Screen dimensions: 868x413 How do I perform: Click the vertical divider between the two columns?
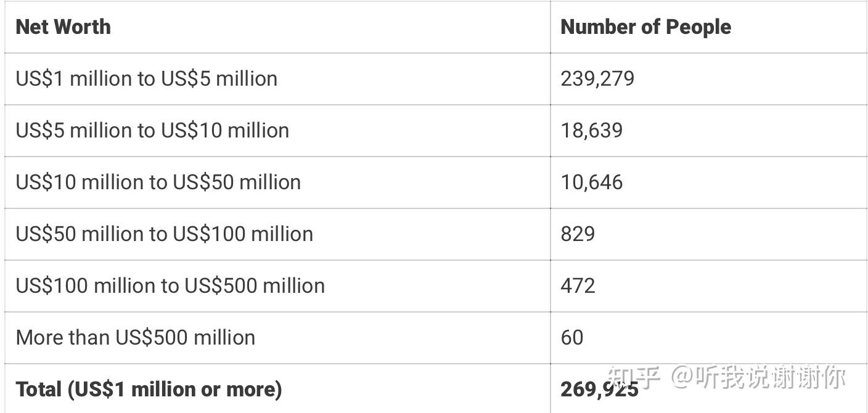551,208
